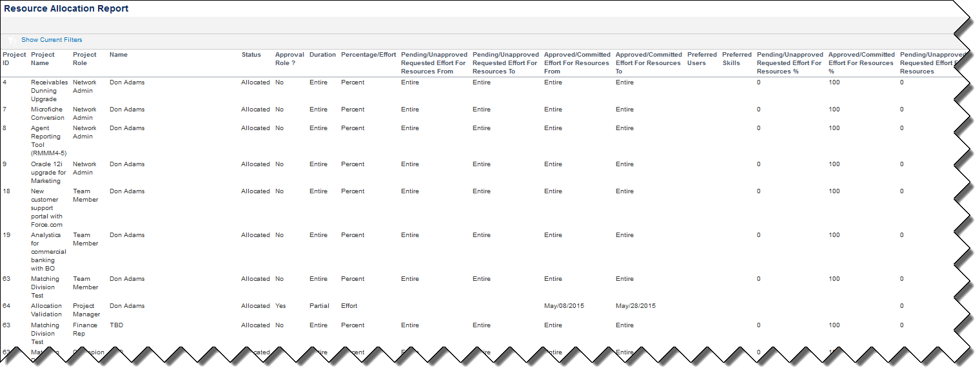Click the May/28/2015 date cell
980x373 pixels.
coord(636,306)
